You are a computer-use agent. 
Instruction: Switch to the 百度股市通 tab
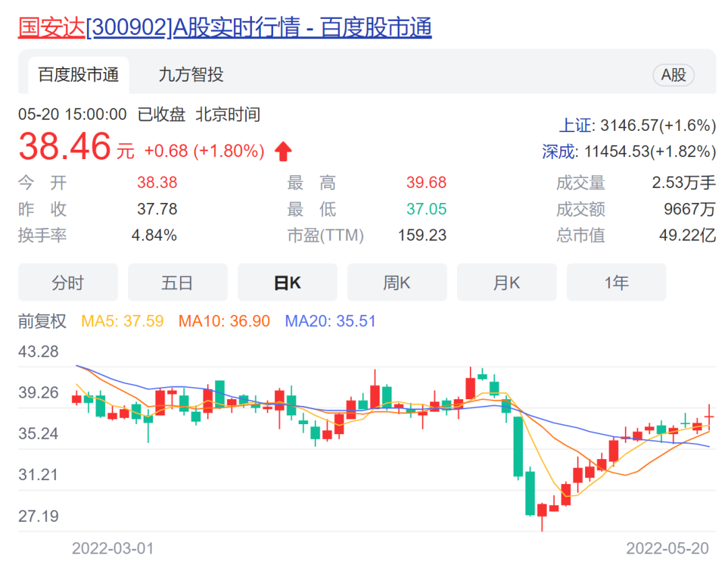(x=78, y=75)
